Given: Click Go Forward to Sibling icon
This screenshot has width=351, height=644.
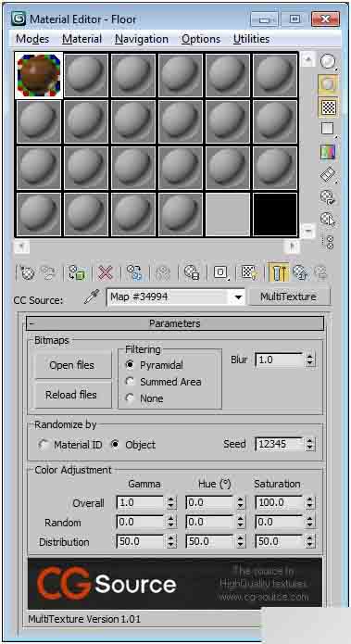Looking at the screenshot, I should click(x=320, y=272).
